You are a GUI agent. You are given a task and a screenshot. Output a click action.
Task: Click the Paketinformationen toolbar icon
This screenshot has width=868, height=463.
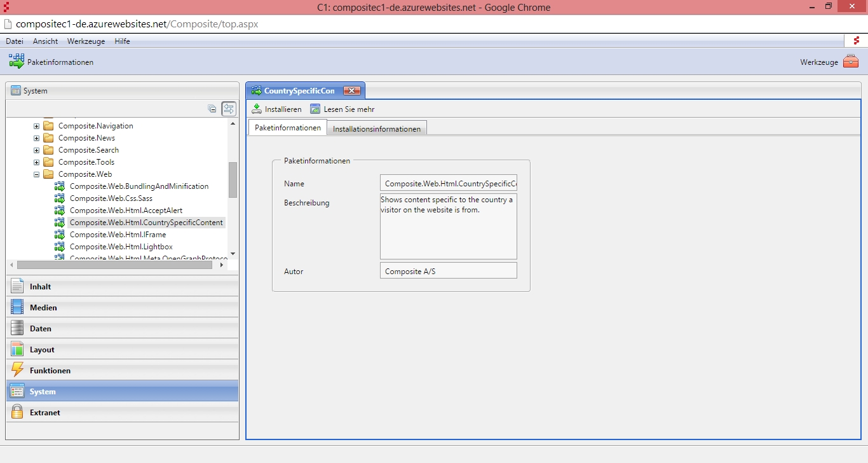point(17,62)
